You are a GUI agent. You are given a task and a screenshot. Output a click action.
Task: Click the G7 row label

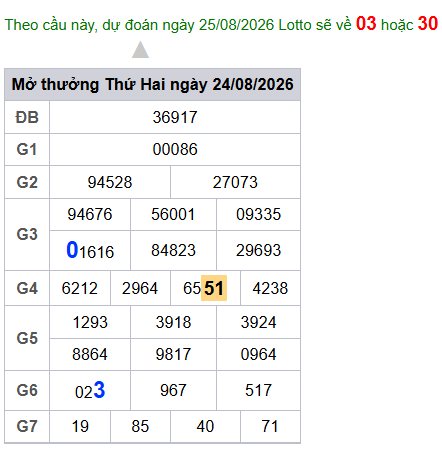pyautogui.click(x=27, y=426)
